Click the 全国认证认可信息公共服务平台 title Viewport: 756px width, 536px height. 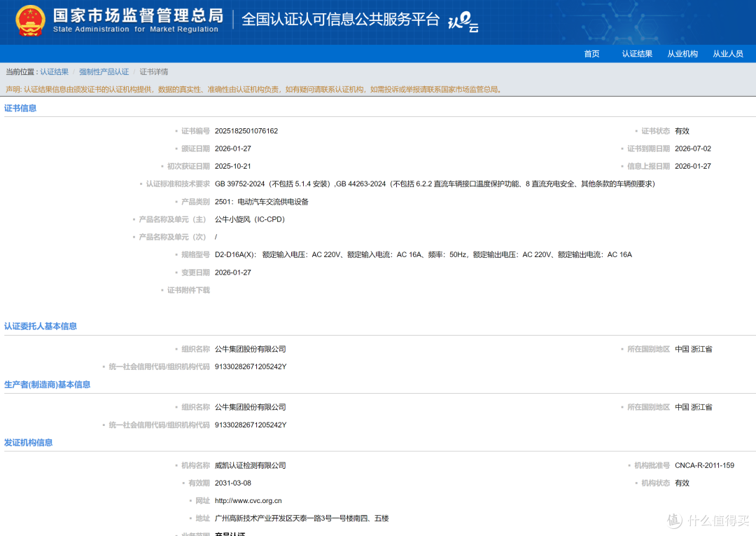coord(340,20)
